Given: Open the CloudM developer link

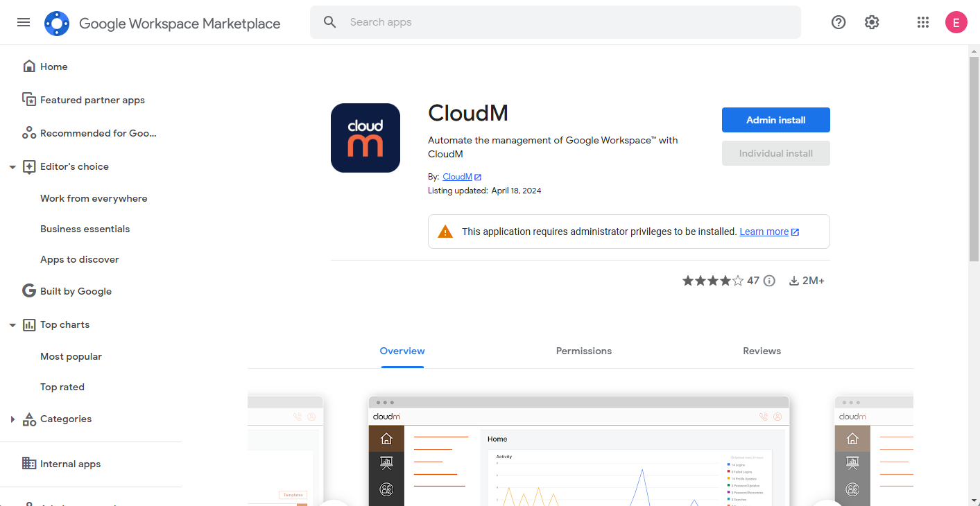Looking at the screenshot, I should pos(457,177).
